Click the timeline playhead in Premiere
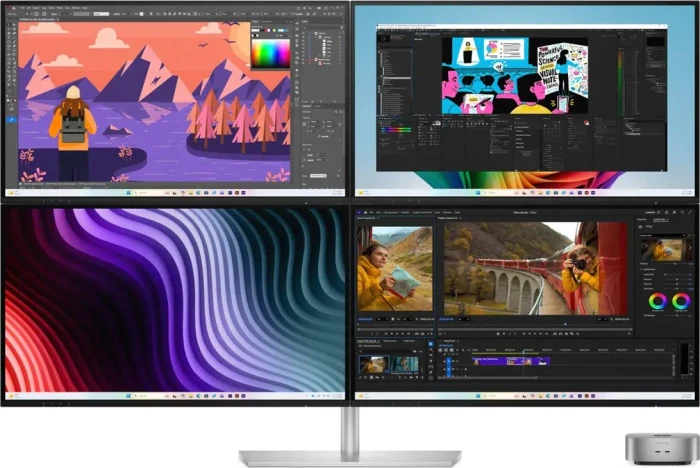The image size is (700, 468). point(523,352)
